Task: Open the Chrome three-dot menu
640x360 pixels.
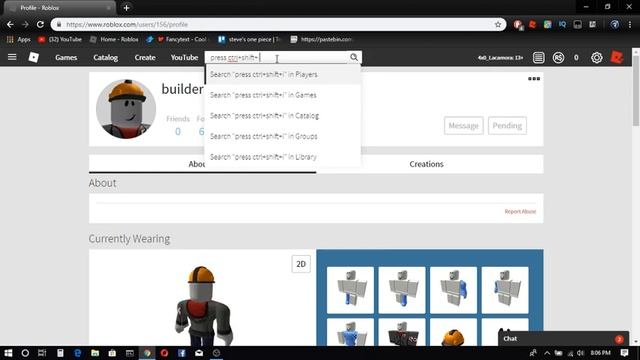Action: pyautogui.click(x=630, y=24)
